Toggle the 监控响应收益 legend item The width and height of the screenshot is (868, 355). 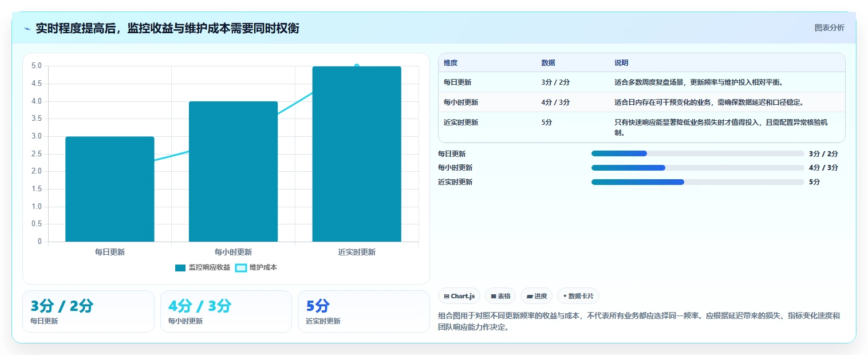[x=203, y=267]
